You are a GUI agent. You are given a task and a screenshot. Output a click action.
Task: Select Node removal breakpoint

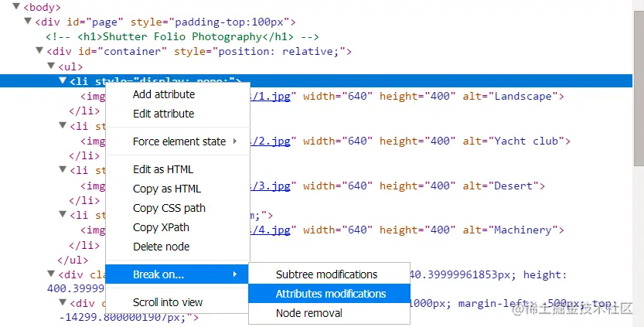329,313
